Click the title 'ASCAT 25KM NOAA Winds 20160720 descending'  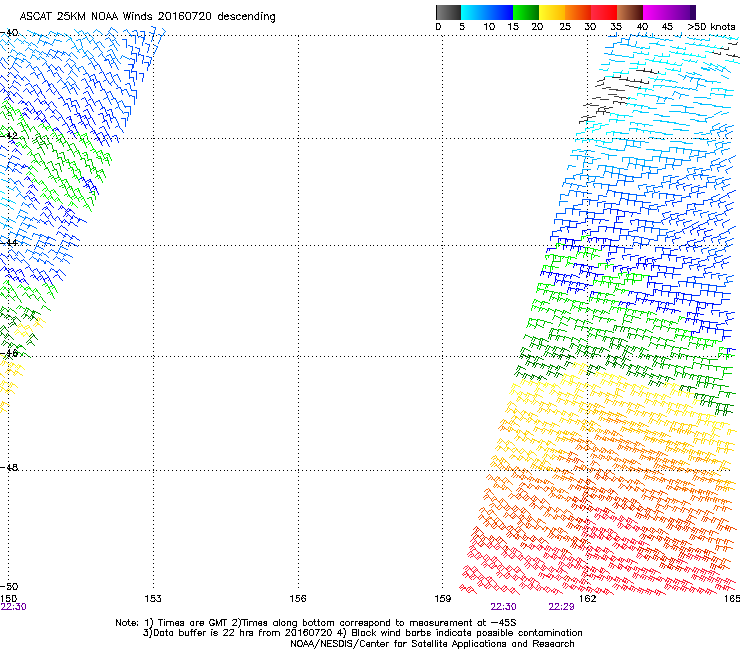pyautogui.click(x=147, y=17)
